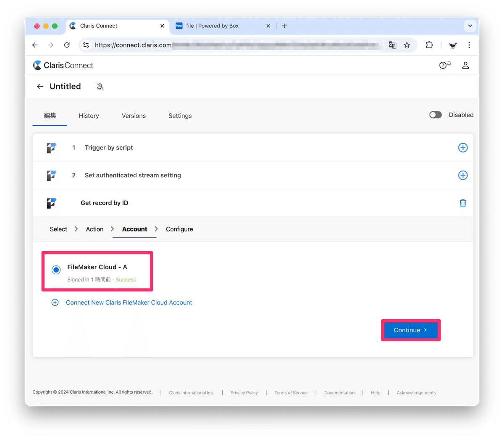The image size is (504, 439).
Task: Open Claris Connect help via question mark icon
Action: tap(443, 65)
